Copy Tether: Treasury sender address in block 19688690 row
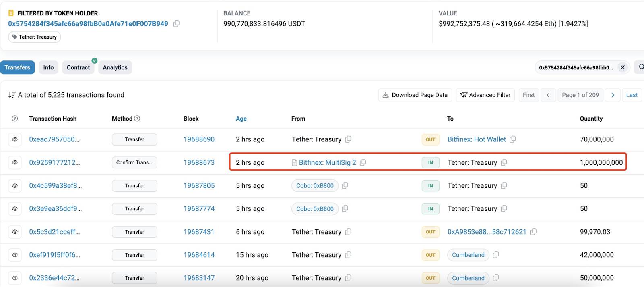The height and width of the screenshot is (287, 644). 348,139
